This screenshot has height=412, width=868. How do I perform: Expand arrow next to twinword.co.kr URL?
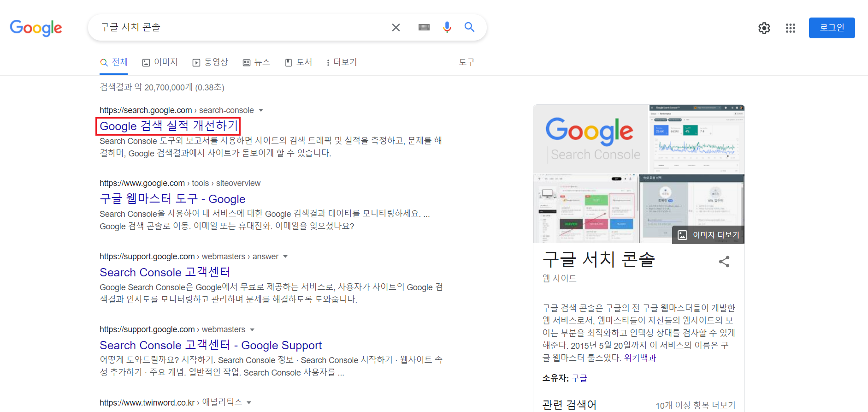tap(249, 403)
